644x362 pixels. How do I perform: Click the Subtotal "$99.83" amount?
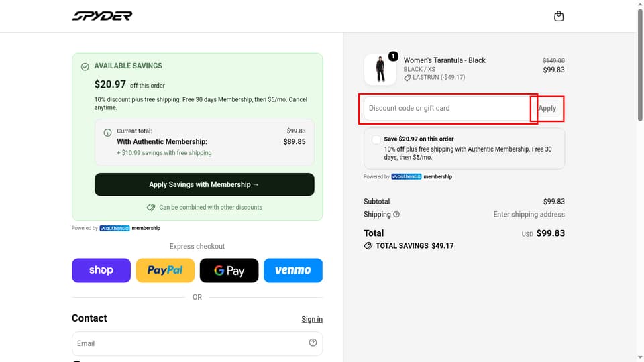(554, 202)
